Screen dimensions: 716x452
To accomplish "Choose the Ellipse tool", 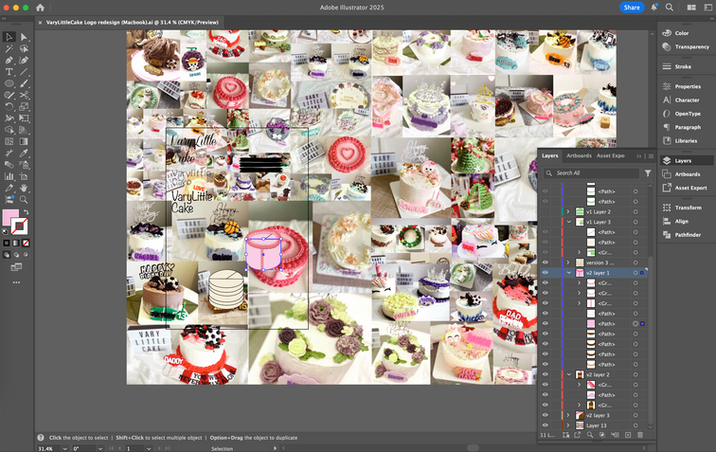I will pos(9,84).
